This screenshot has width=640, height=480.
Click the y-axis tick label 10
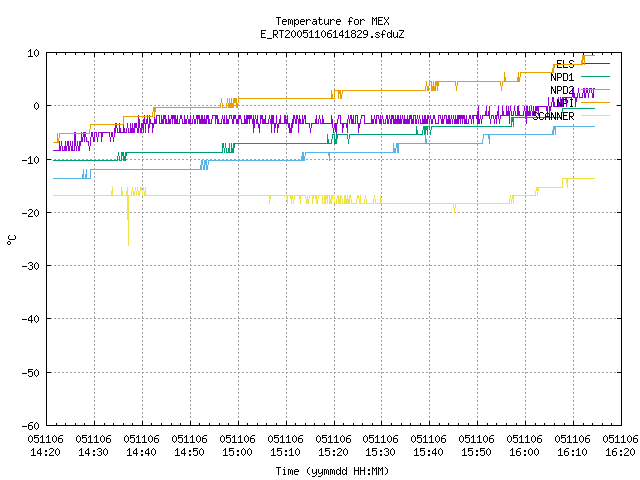coord(33,53)
